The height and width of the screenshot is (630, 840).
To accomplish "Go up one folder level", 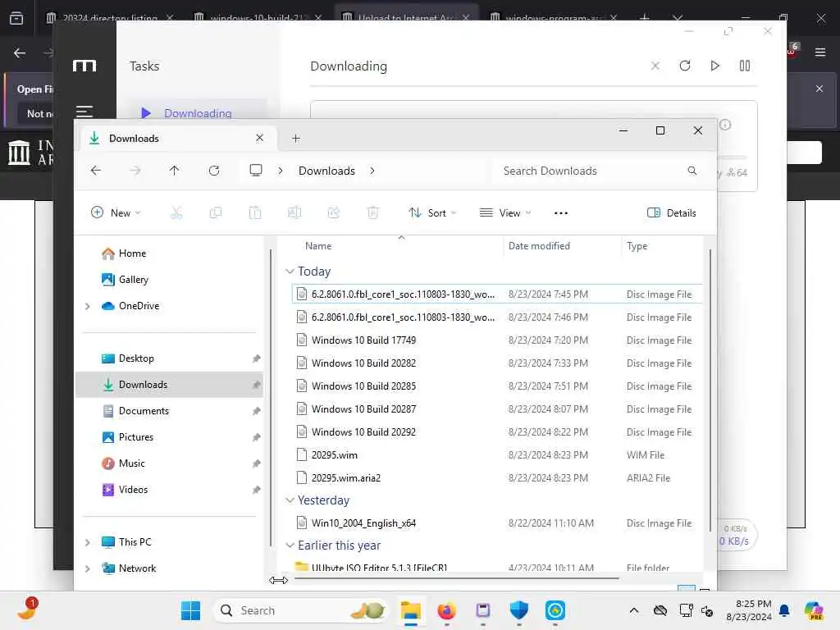I will coord(174,171).
